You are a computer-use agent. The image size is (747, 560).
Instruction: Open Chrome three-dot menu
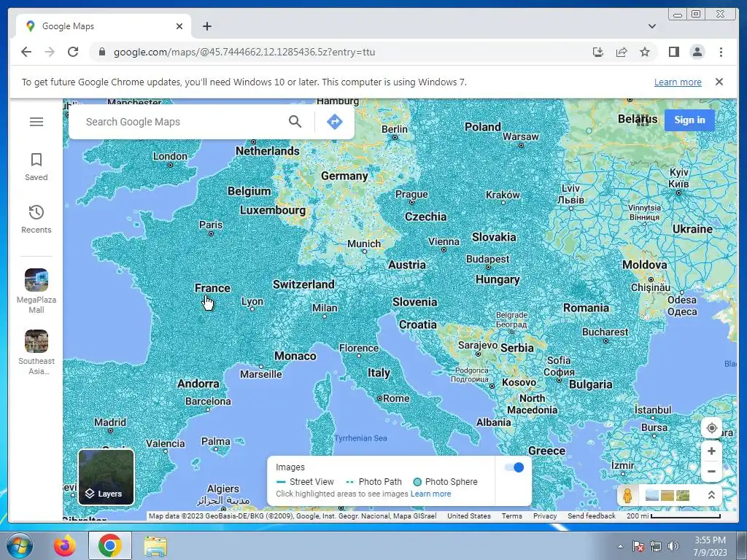pos(721,52)
